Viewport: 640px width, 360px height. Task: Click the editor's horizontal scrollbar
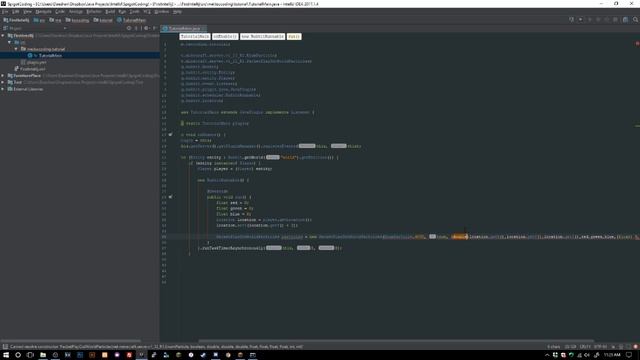(396, 340)
